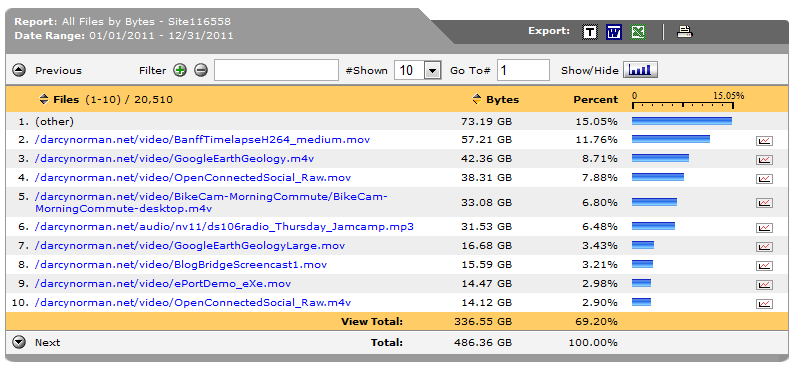Export report to Excel spreadsheet
This screenshot has width=796, height=367.
[x=638, y=32]
